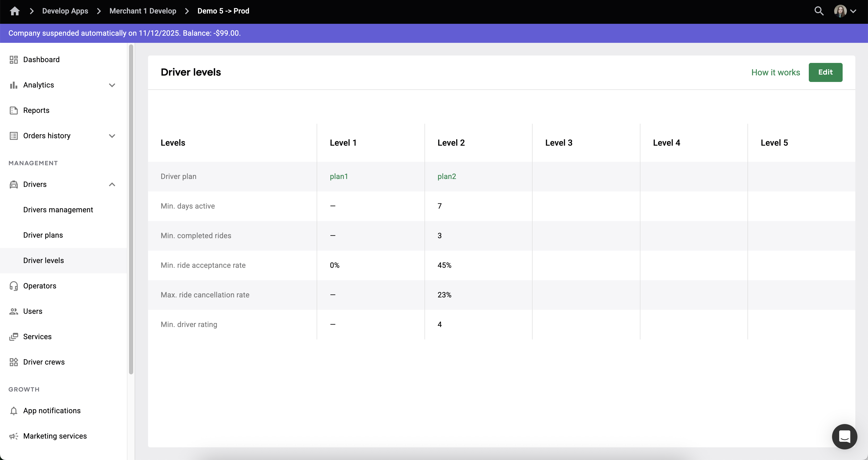Select Driver plans in sidebar
This screenshot has width=868, height=460.
coord(43,235)
